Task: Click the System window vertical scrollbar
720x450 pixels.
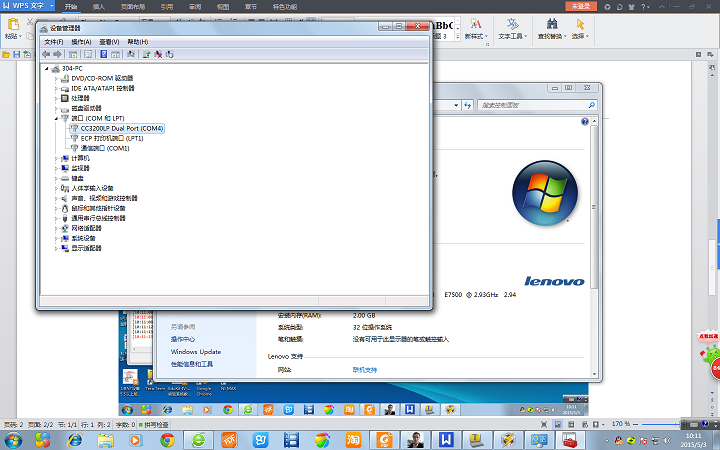Action: coord(594,207)
